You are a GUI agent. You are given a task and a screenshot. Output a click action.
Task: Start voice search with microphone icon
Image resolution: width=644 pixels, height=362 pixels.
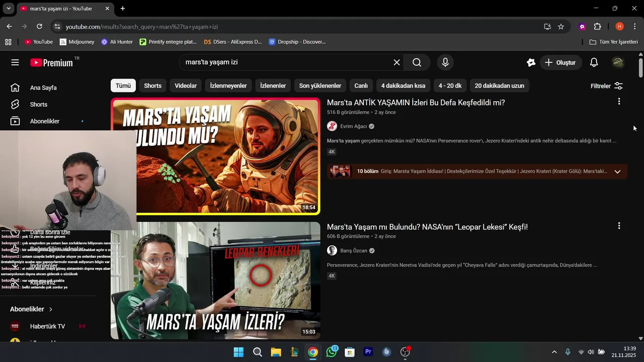445,62
